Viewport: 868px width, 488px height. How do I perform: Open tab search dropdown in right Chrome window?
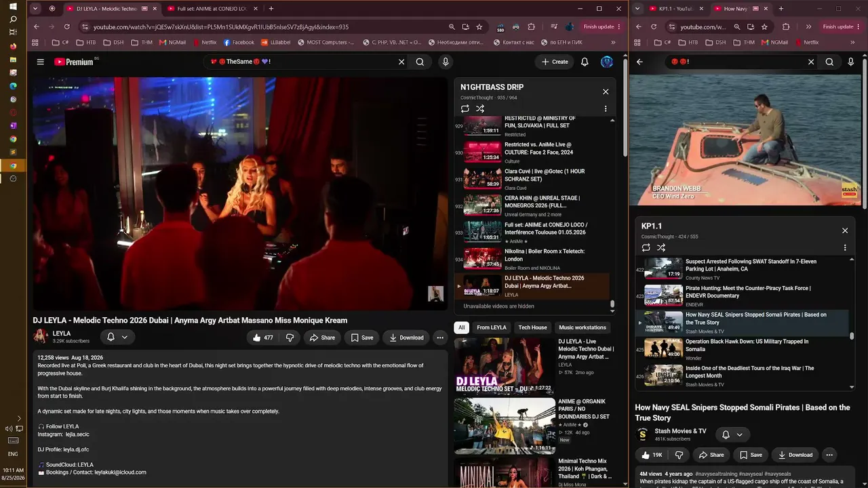637,9
